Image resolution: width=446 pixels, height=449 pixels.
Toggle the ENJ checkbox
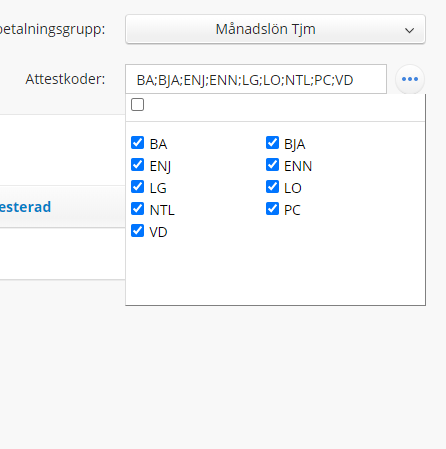(x=137, y=165)
